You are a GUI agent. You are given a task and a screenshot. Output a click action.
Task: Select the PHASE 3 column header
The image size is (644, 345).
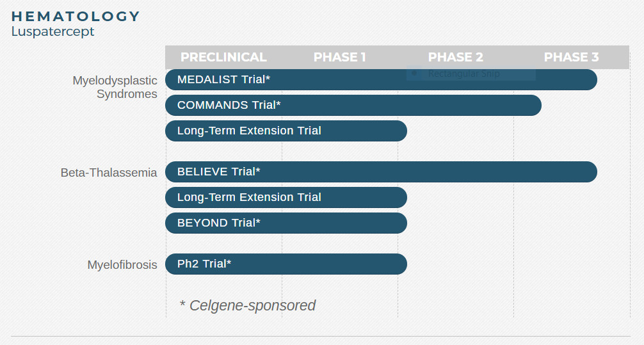tap(571, 57)
